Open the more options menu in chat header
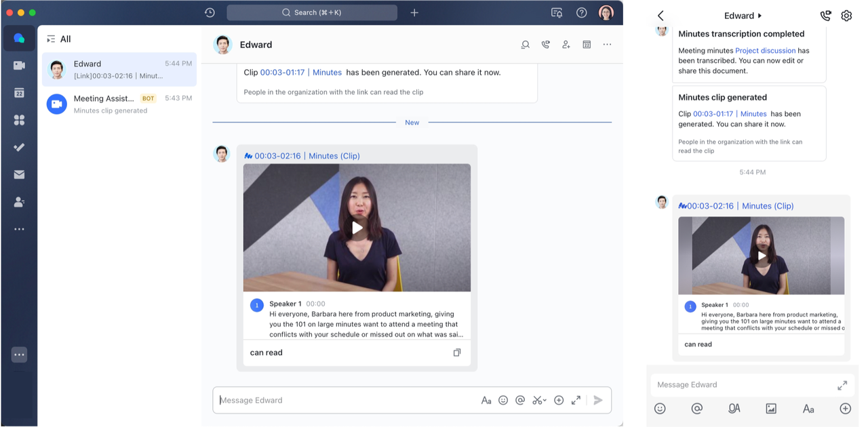The image size is (868, 427). [607, 45]
